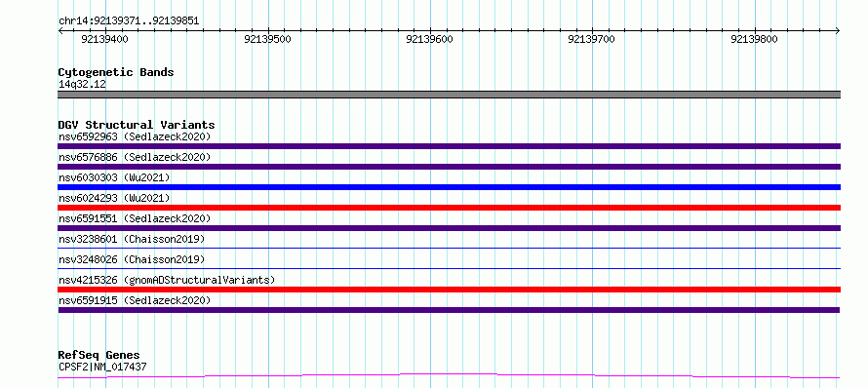Click the nsv4215326 (gnomADStructuralVariants) label
The height and width of the screenshot is (388, 868).
(167, 280)
